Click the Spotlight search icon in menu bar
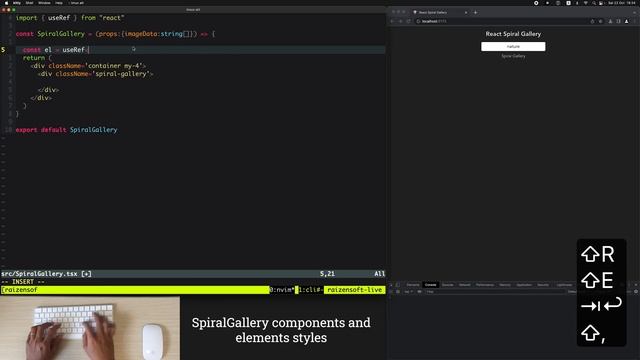Viewport: 640px width, 360px height. coord(594,3)
